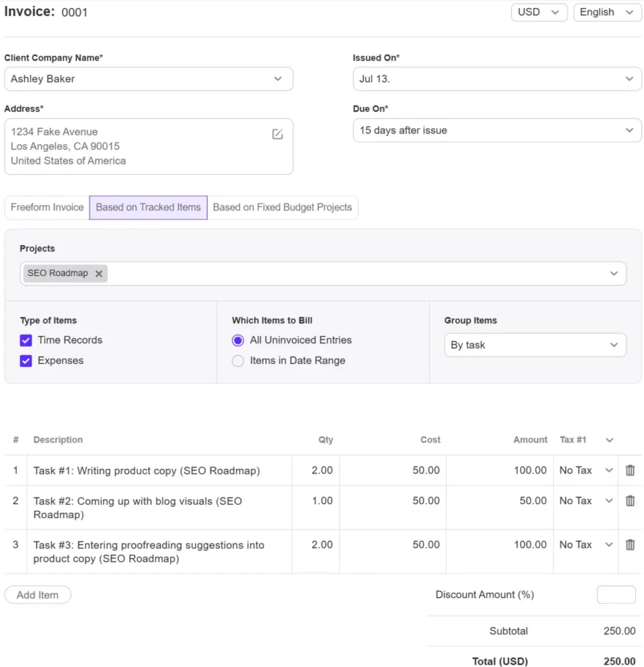Click the 50.00 cost for Task #2
This screenshot has width=644, height=667.
coord(426,501)
